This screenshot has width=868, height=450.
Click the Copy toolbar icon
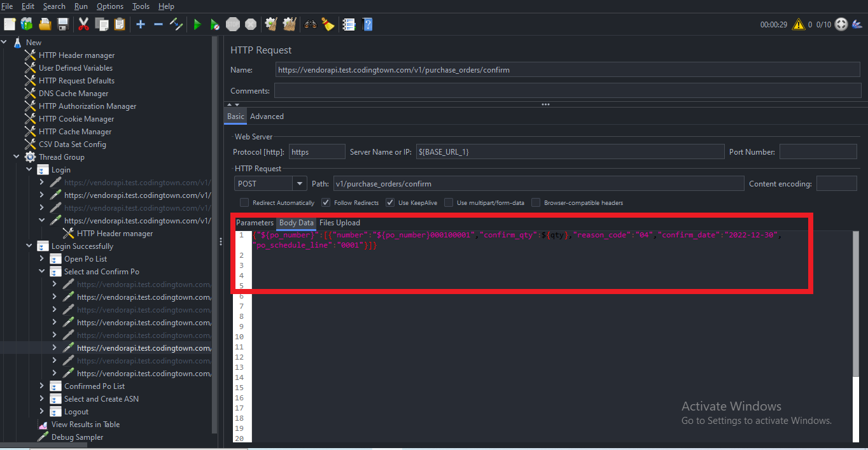[101, 24]
